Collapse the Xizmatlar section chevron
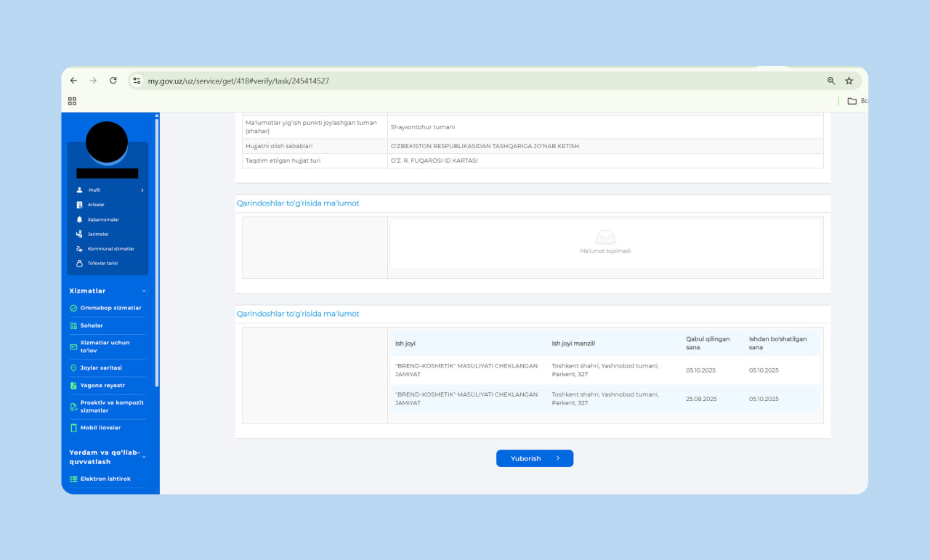 (144, 291)
